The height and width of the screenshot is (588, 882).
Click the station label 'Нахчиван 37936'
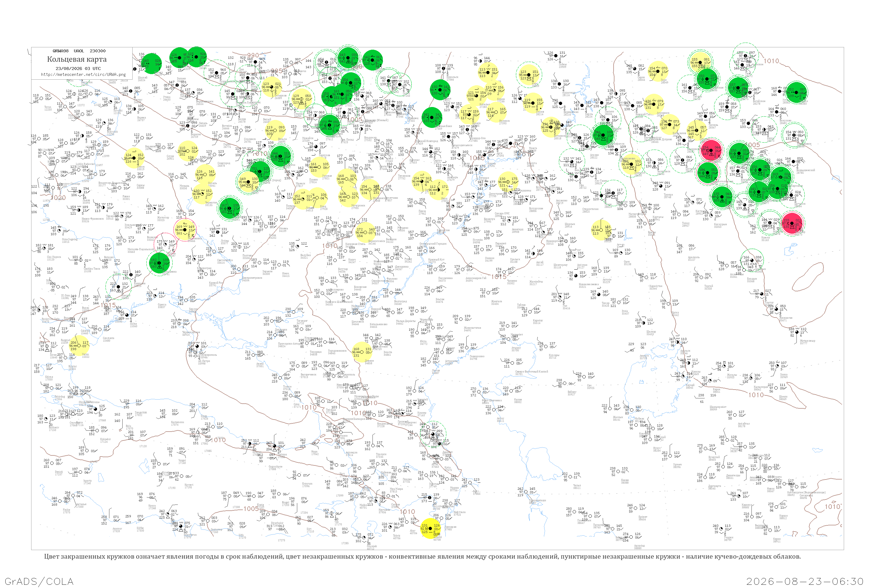(x=384, y=511)
